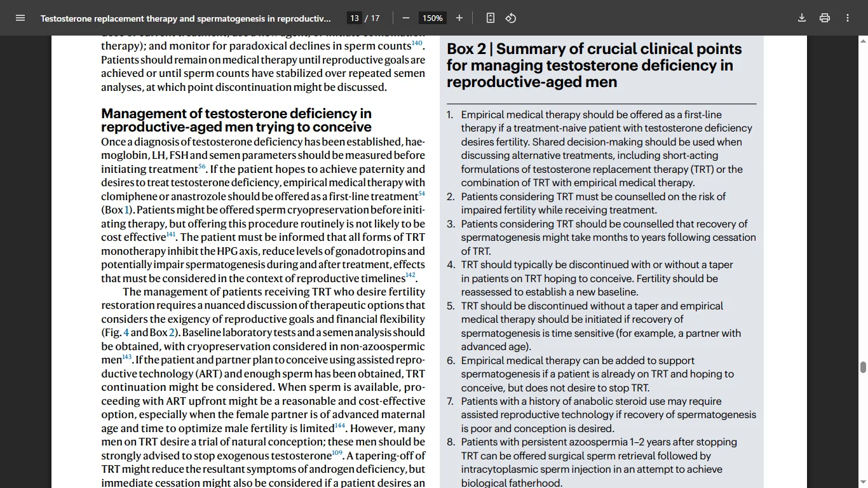Screen dimensions: 868x488
Task: Open citation reference 109
Action: pos(337,453)
